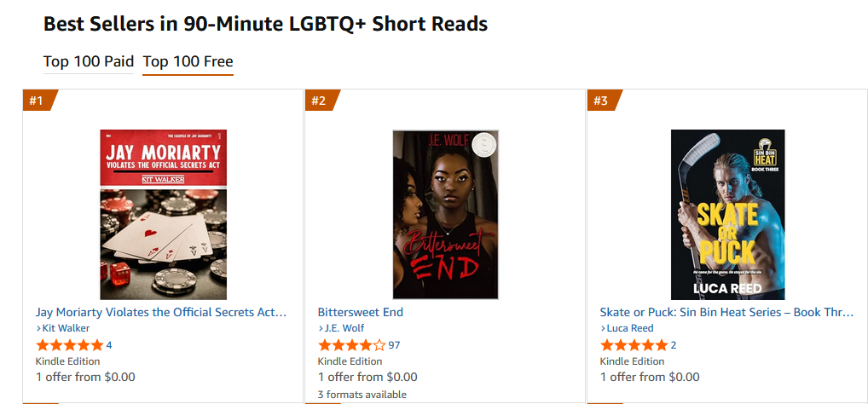Select the Top 100 Free tab

pyautogui.click(x=188, y=61)
